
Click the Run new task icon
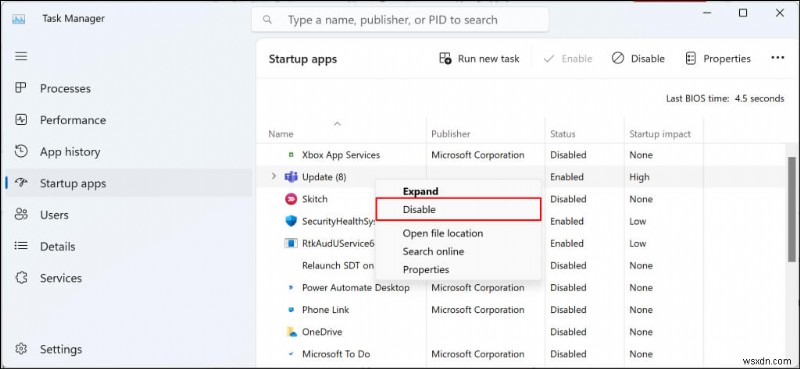[x=445, y=59]
